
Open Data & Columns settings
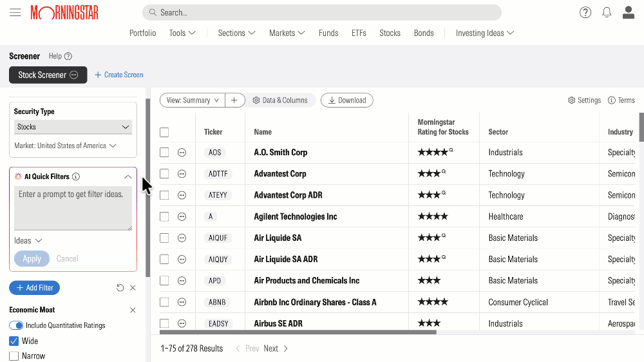pos(280,100)
